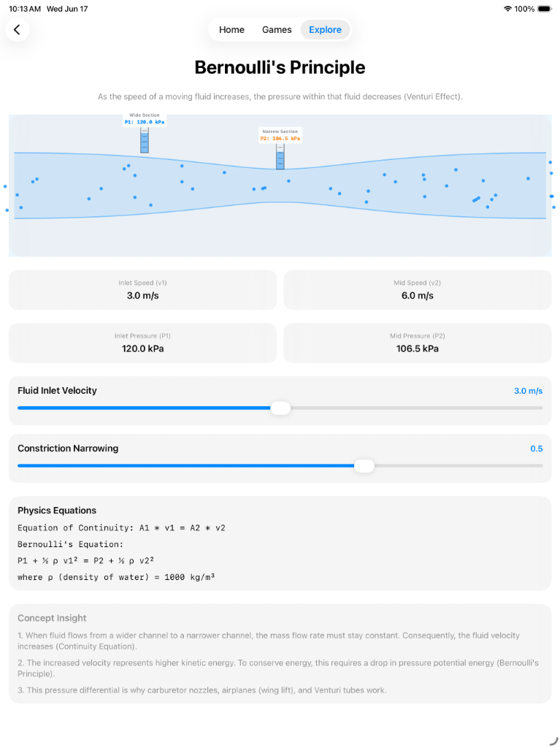The image size is (560, 748).
Task: Tap the Wi-Fi status icon
Action: 507,9
